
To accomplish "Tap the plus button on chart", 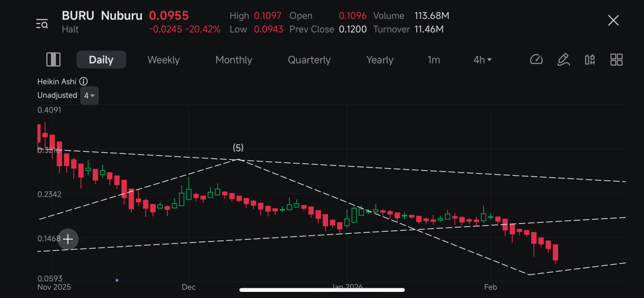I will click(x=68, y=239).
